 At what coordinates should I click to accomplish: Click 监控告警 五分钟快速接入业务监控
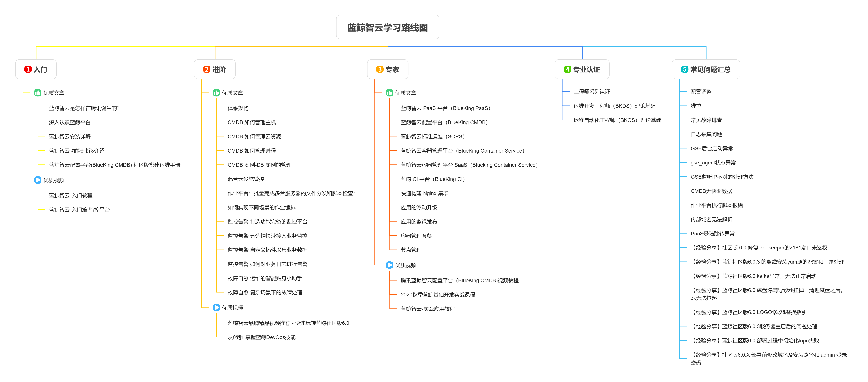click(x=267, y=236)
